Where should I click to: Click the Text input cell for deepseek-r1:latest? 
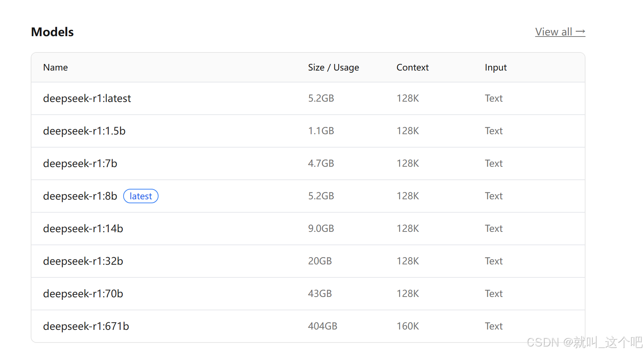tap(494, 98)
